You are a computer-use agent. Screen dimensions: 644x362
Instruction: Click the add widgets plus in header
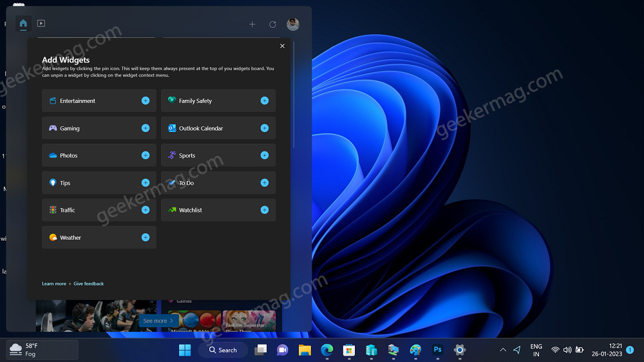[252, 24]
